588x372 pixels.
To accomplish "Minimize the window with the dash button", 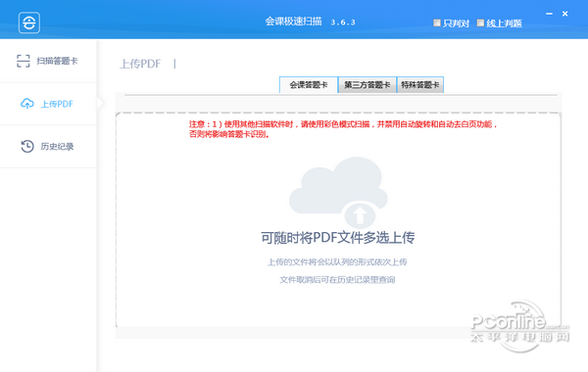I will [x=549, y=14].
